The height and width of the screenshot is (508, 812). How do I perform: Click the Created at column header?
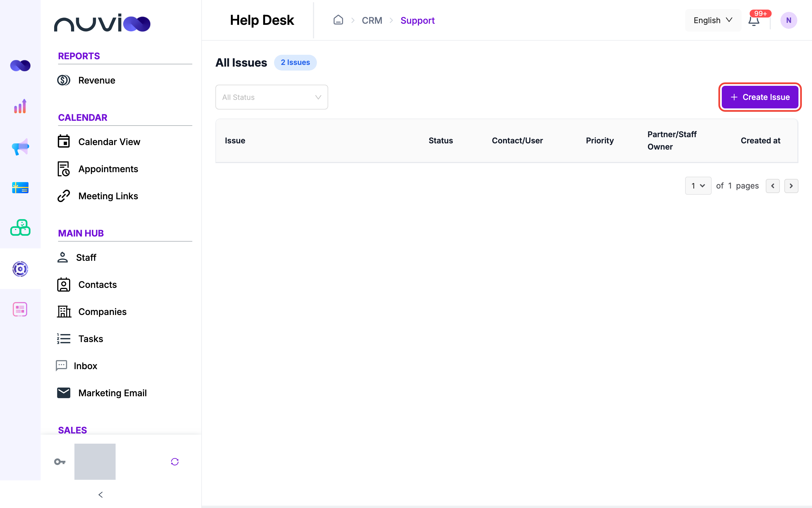click(760, 141)
